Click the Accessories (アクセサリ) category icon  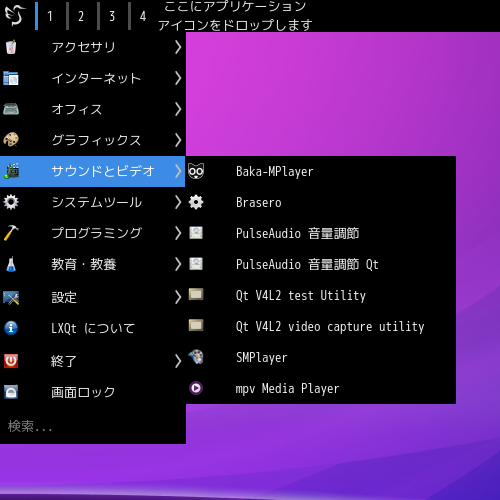coord(11,47)
